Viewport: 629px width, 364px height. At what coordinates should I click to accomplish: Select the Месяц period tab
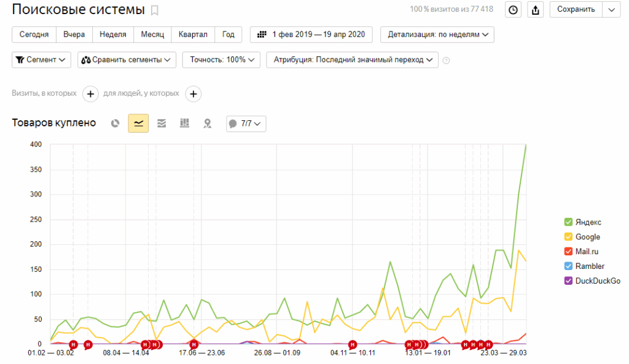[x=152, y=35]
